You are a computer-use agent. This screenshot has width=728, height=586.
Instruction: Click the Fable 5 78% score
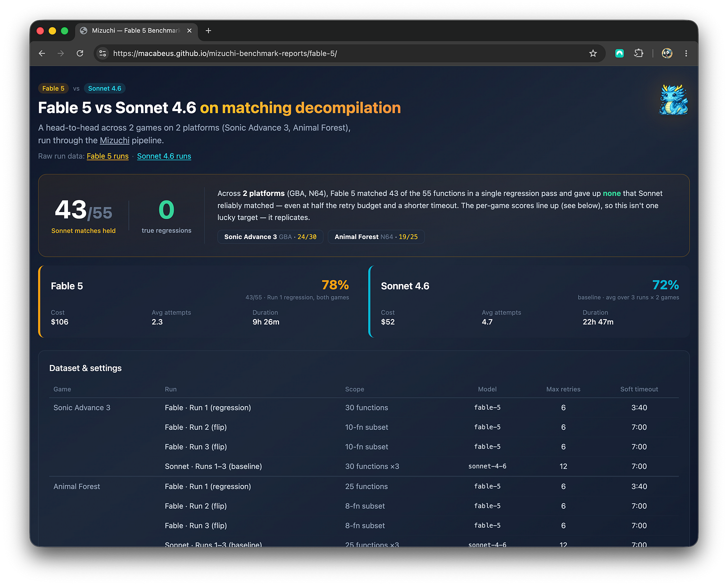point(335,285)
